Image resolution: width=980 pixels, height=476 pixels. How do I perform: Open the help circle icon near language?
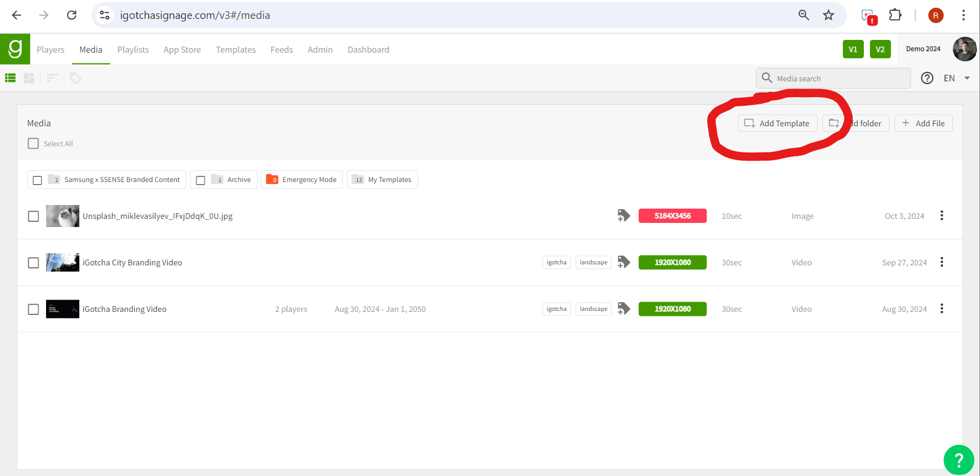point(927,78)
